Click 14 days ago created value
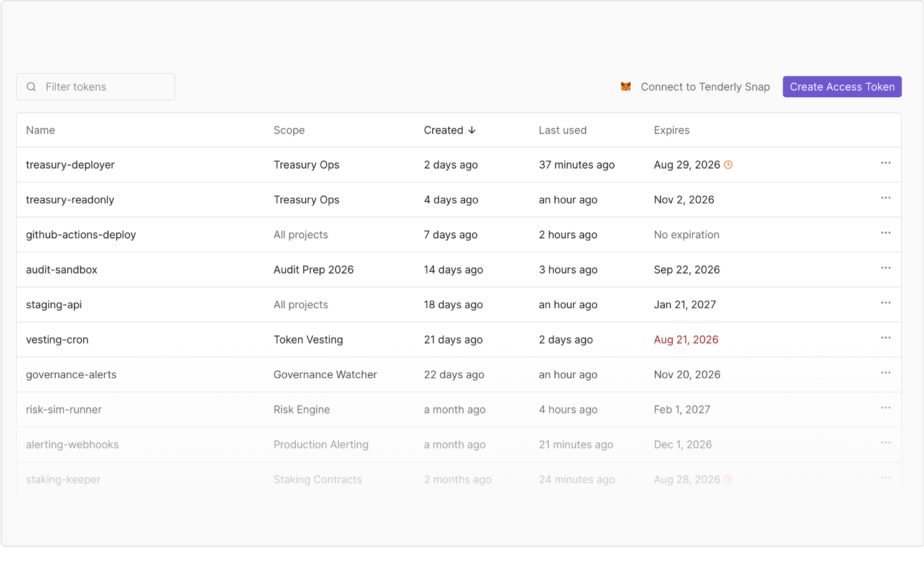The image size is (924, 568). 453,270
